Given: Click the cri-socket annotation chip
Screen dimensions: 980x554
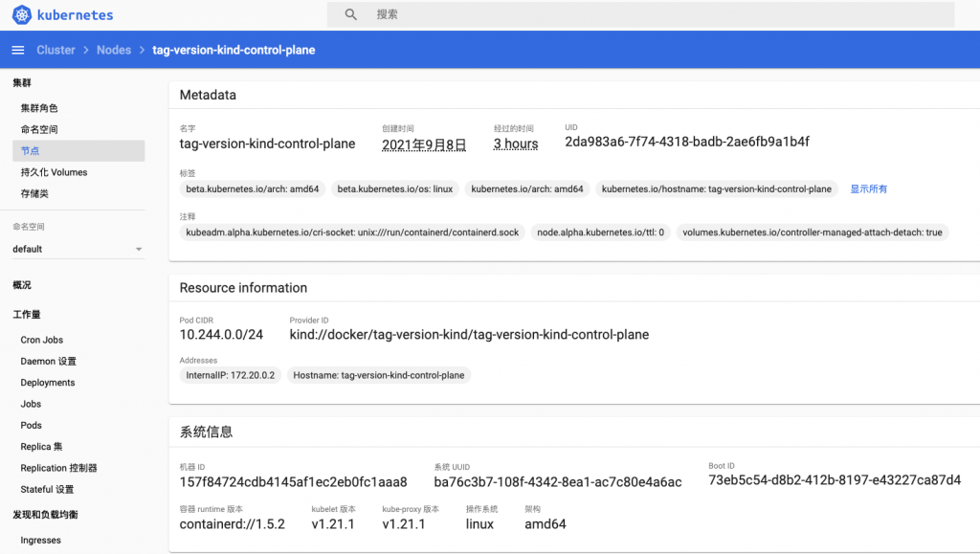Looking at the screenshot, I should coord(352,233).
